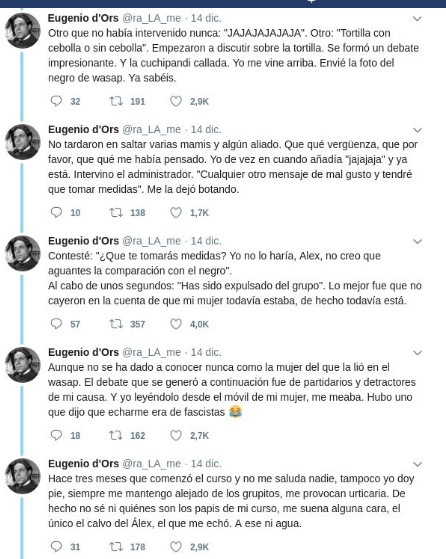Click avatar on 'Hace tres meses' tweet

click(x=23, y=476)
